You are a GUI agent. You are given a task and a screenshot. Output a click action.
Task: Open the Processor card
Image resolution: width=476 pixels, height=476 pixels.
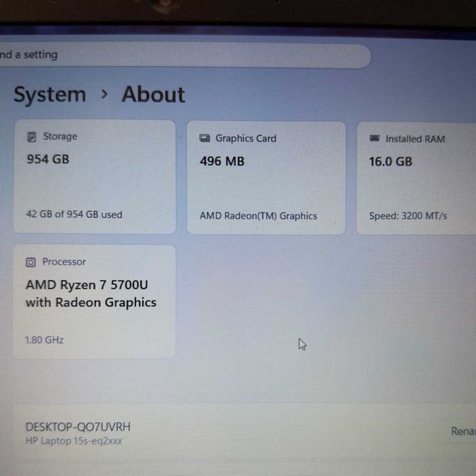(94, 302)
